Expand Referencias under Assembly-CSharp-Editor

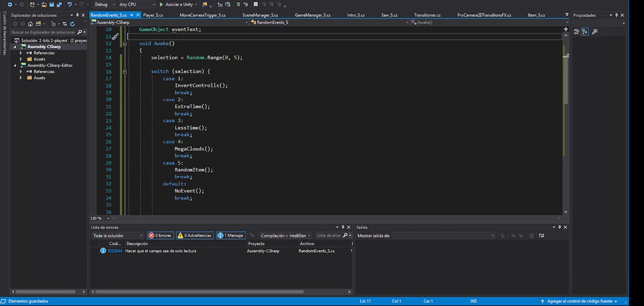tap(21, 71)
